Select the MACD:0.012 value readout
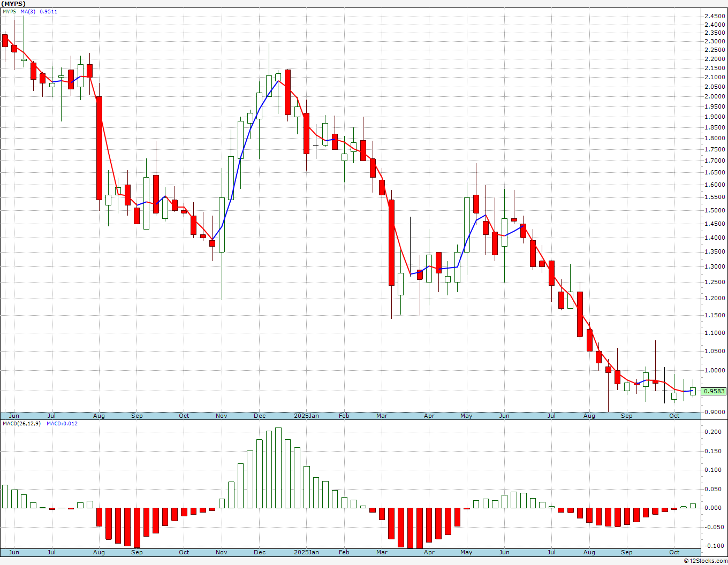The height and width of the screenshot is (565, 728). [62, 424]
